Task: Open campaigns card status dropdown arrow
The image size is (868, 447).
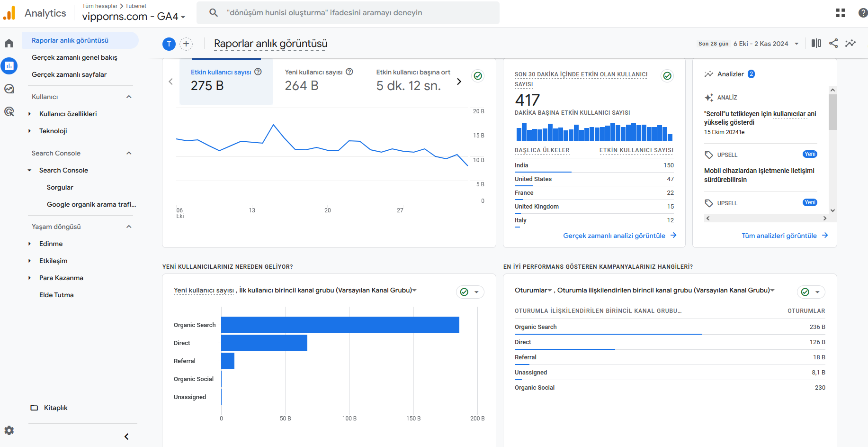Action: (x=817, y=292)
